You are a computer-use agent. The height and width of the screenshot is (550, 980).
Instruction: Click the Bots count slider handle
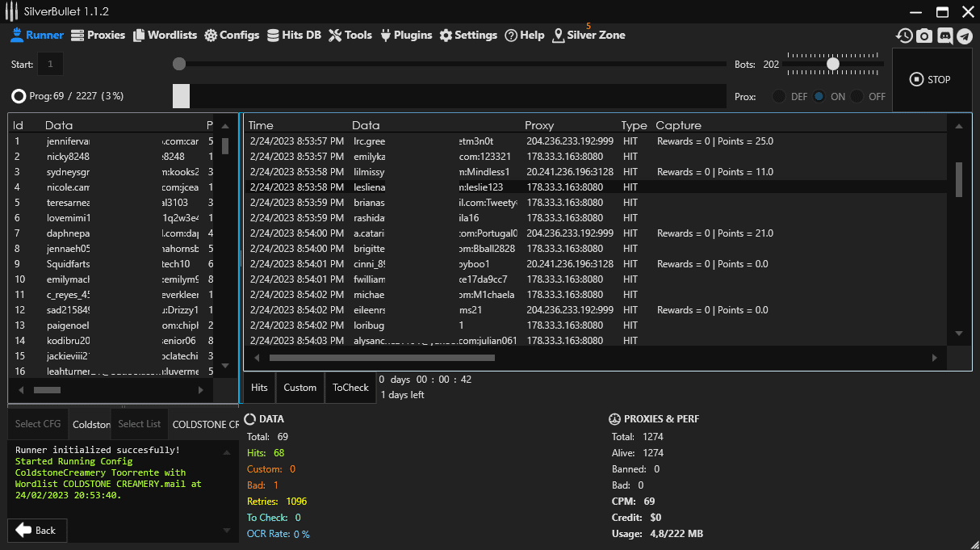[x=832, y=64]
